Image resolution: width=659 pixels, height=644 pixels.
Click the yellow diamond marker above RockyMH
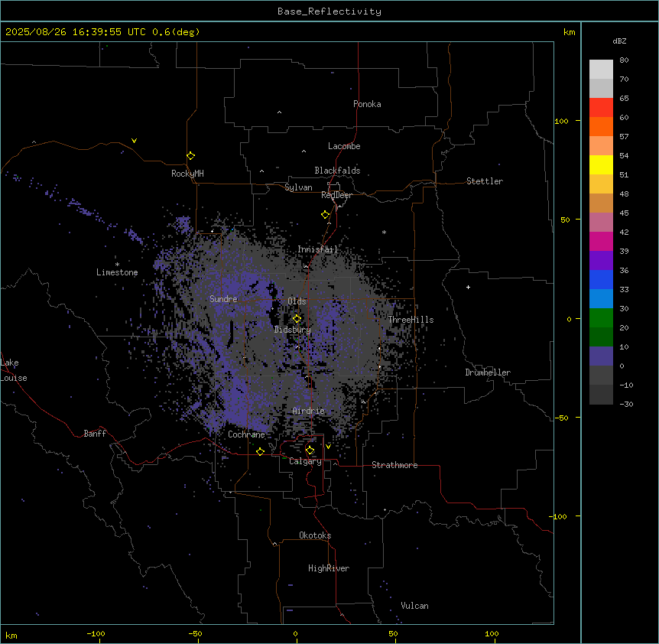pyautogui.click(x=191, y=156)
